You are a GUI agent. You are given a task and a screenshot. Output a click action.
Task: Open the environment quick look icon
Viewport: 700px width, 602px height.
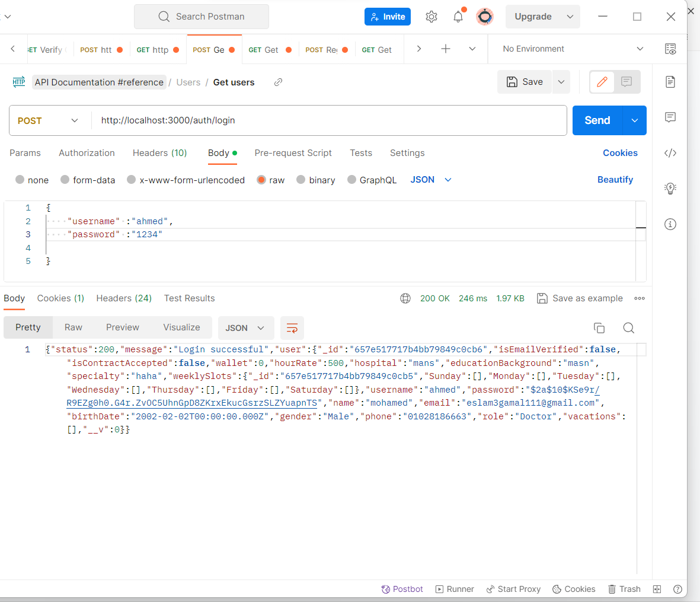click(x=670, y=49)
